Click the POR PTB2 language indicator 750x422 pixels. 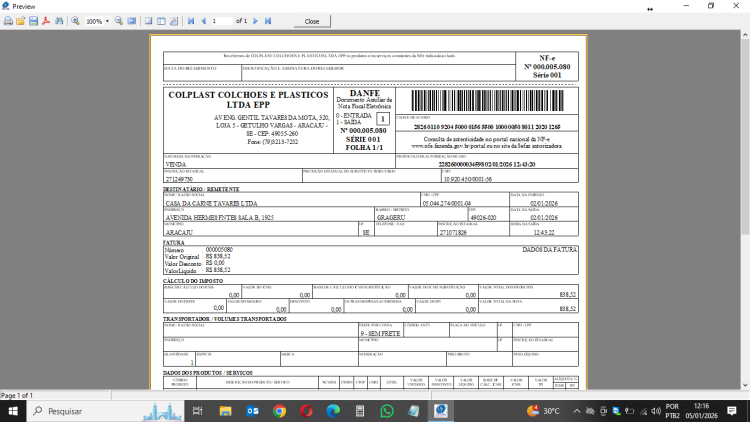(672, 411)
